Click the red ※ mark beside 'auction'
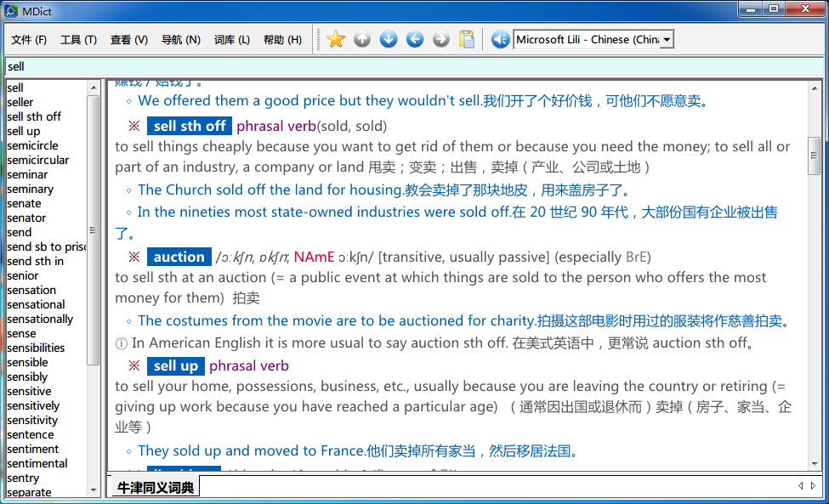 click(x=134, y=257)
